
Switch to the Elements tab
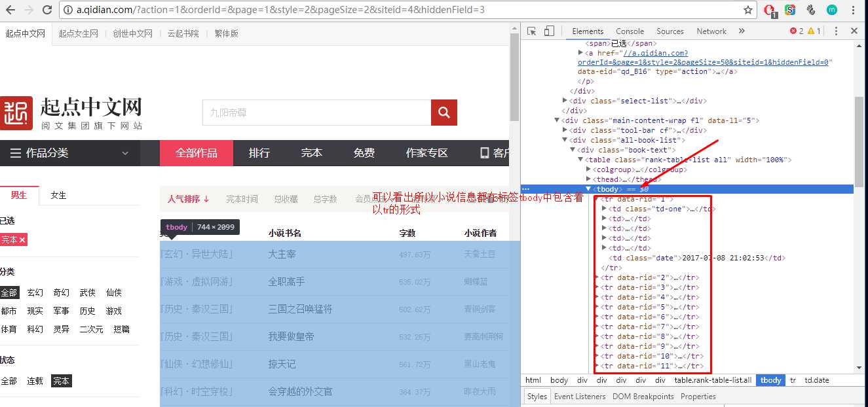[x=588, y=31]
